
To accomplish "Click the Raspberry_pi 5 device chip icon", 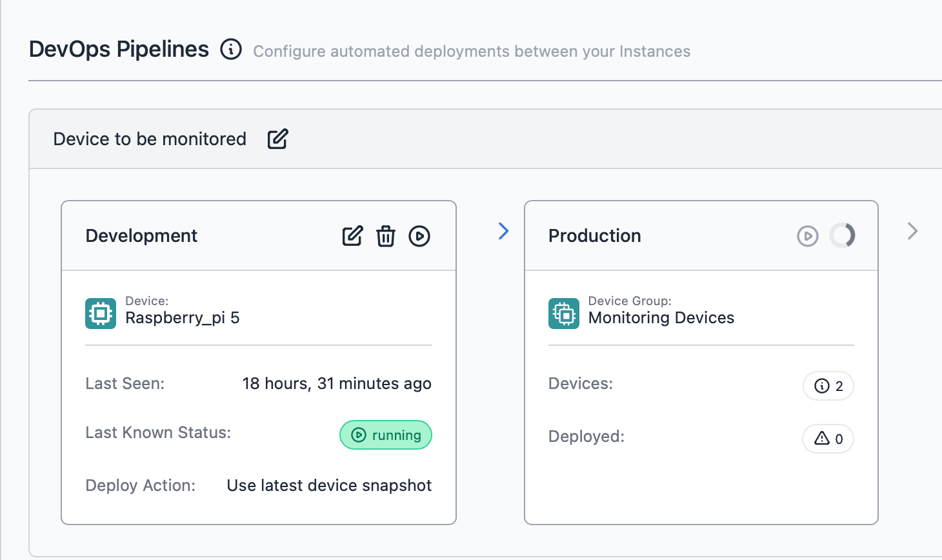I will [100, 313].
